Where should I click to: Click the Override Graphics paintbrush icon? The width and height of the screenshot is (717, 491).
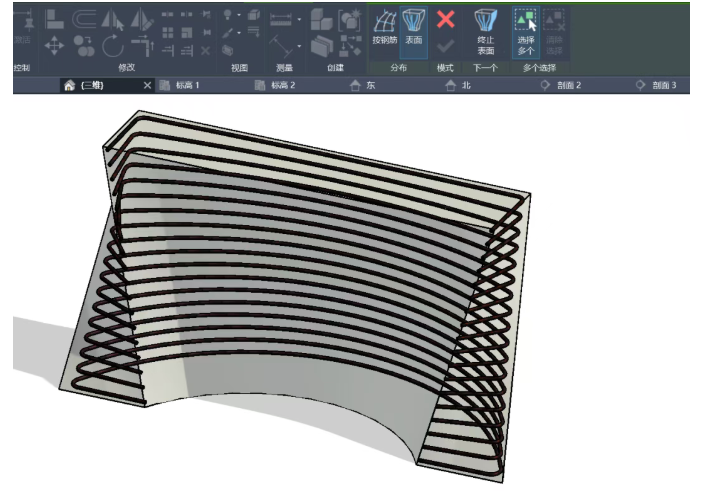228,33
